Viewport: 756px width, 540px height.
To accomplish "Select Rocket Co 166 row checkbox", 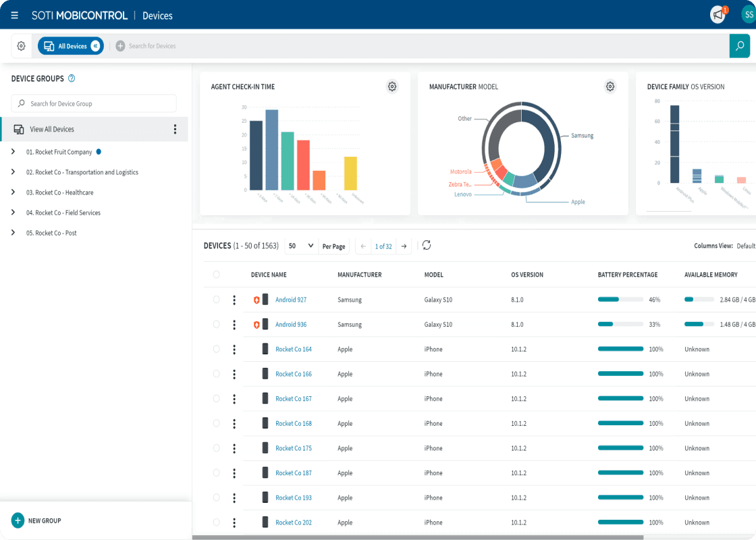I will click(x=216, y=374).
